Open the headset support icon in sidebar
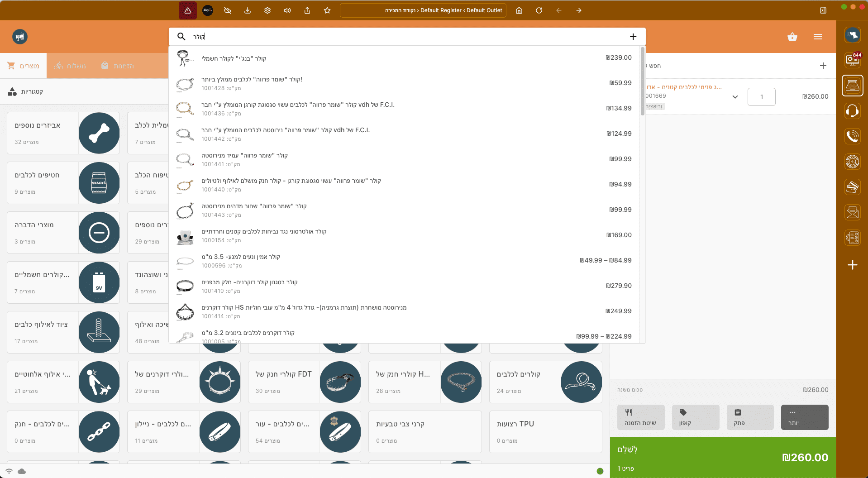868x478 pixels. click(852, 111)
